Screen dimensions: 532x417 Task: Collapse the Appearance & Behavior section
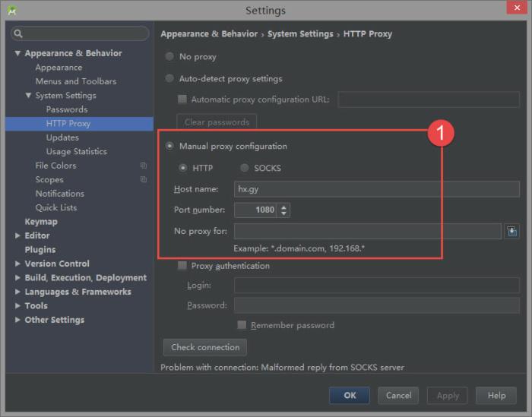point(17,53)
